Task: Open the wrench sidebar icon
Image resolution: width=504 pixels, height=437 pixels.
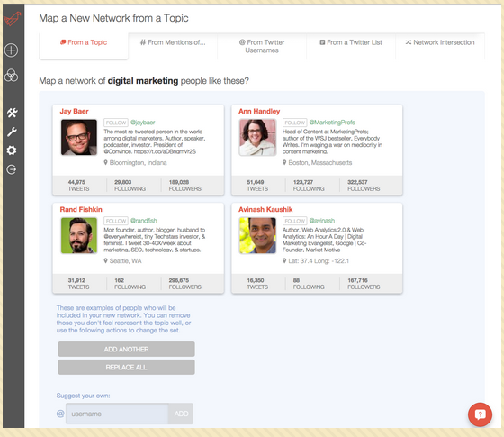Action: coord(12,132)
